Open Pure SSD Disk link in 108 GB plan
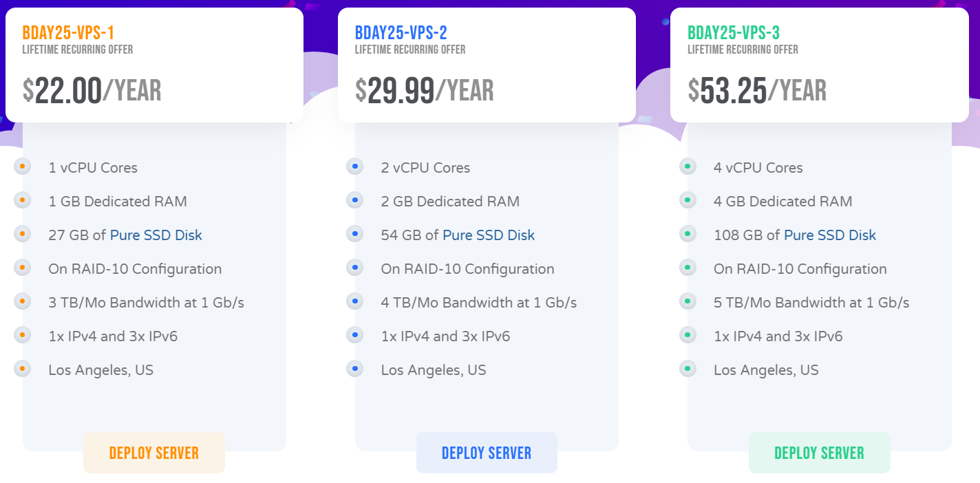The height and width of the screenshot is (483, 980). (x=830, y=235)
